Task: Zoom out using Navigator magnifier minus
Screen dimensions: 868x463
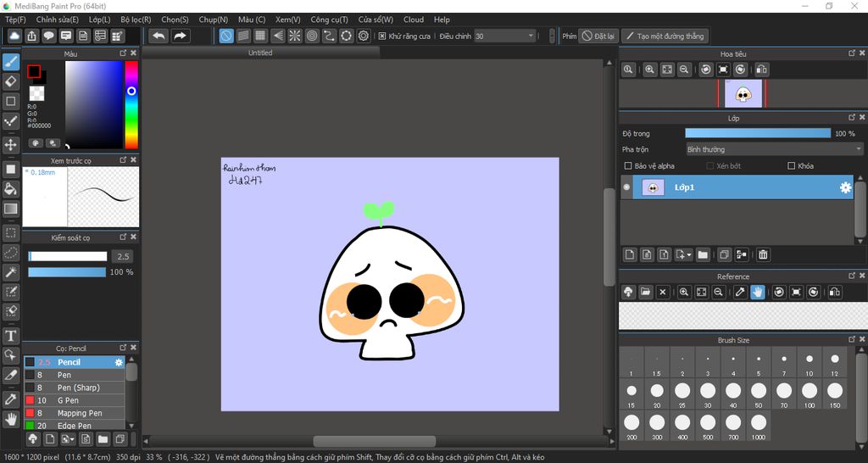Action: [x=684, y=70]
